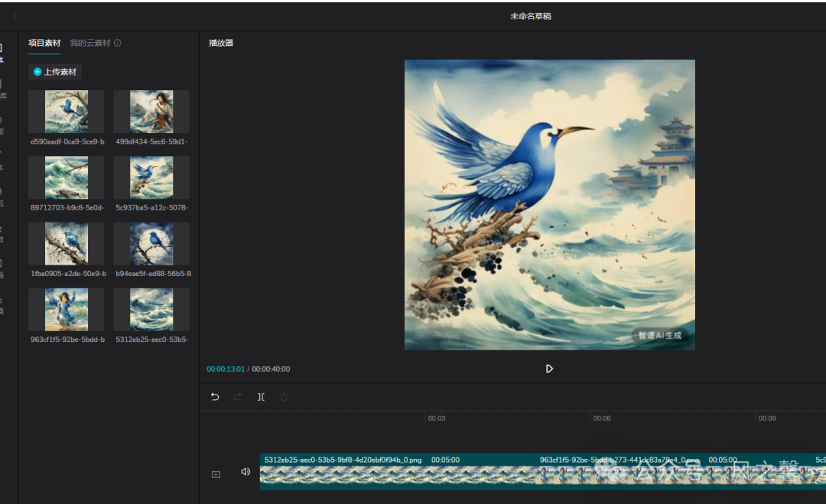Viewport: 826px width, 504px height.
Task: Mute the track with the speaker icon
Action: (246, 471)
